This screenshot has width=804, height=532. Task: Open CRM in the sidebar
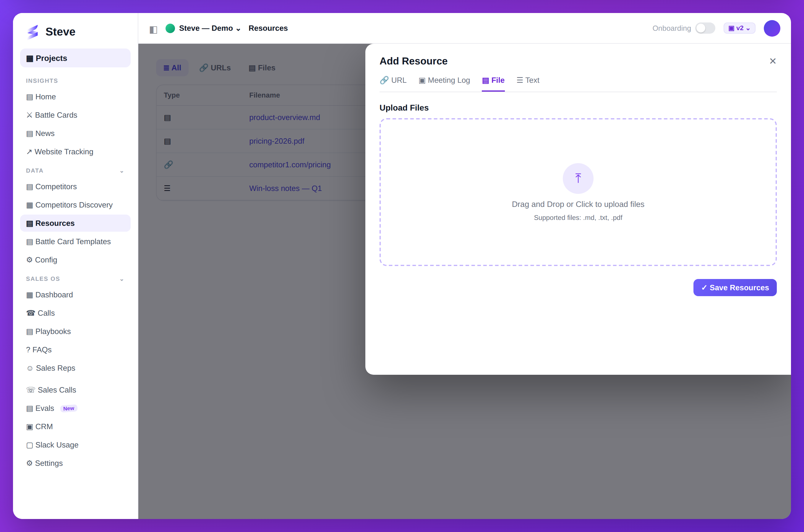[x=75, y=427]
